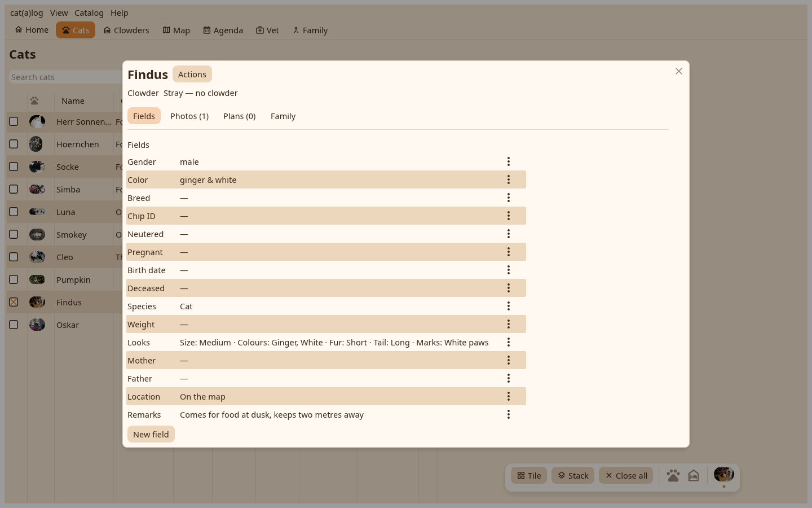
Task: Open the options menu for Pregnant field
Action: tap(509, 252)
